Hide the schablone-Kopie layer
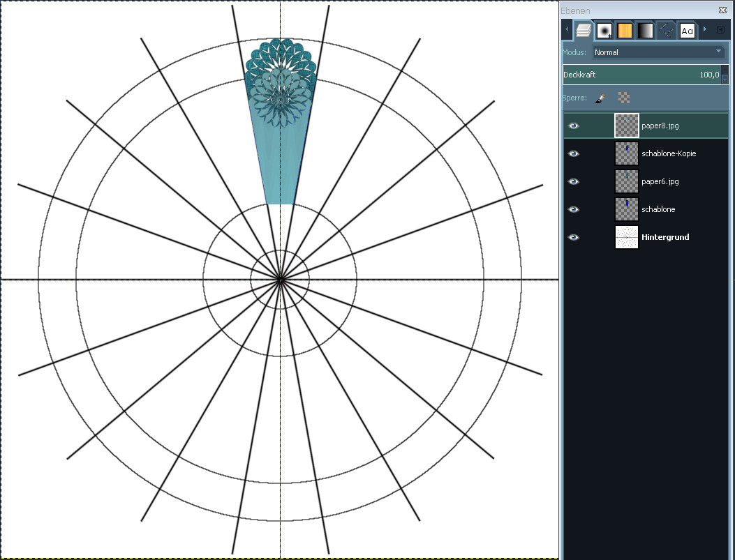735x560 pixels. click(x=574, y=153)
